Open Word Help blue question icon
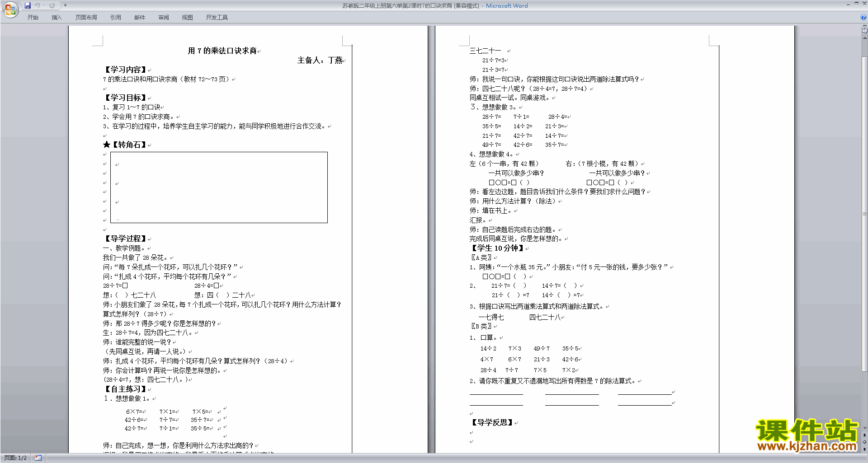 tap(863, 18)
